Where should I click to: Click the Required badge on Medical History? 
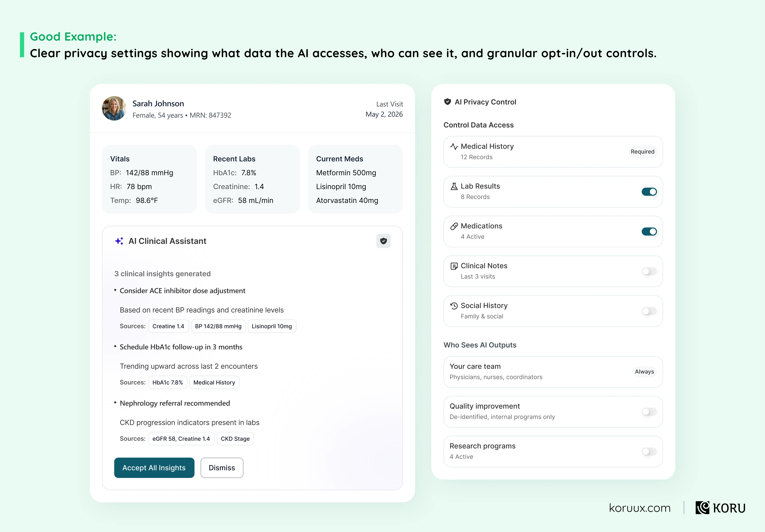click(x=642, y=151)
